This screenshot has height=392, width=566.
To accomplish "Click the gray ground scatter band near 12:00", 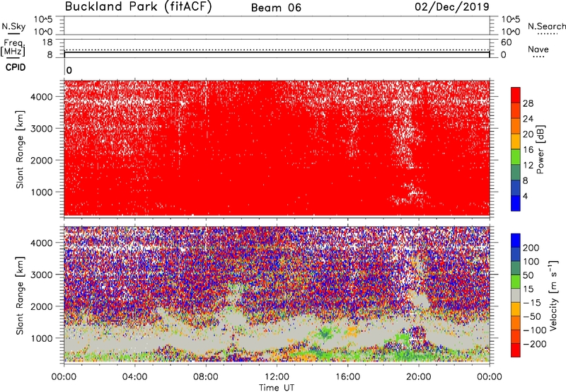I will (x=277, y=334).
